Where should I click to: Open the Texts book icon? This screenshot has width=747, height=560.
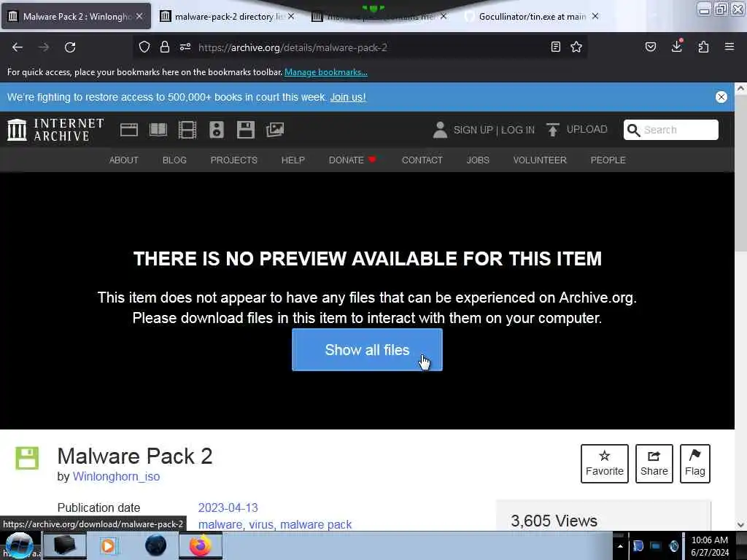point(158,130)
